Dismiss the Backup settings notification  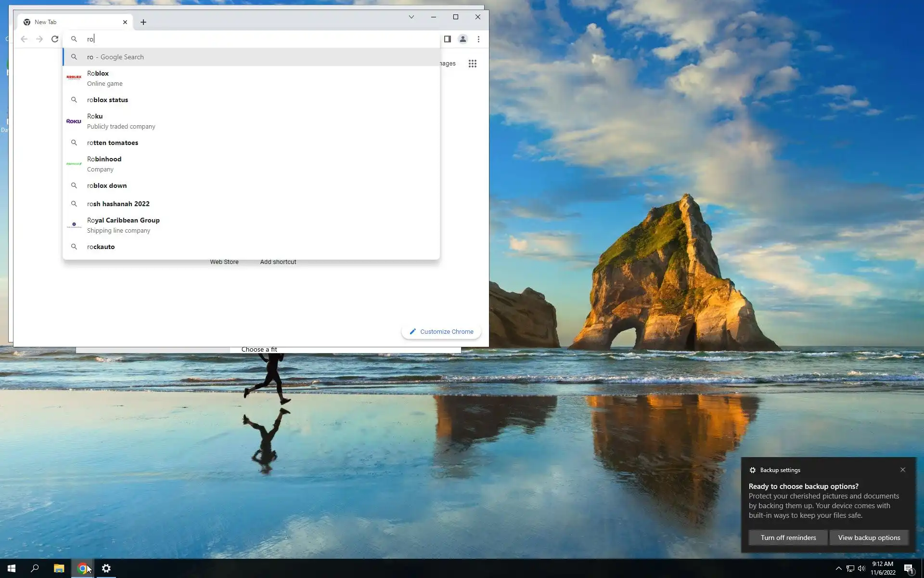pyautogui.click(x=902, y=470)
